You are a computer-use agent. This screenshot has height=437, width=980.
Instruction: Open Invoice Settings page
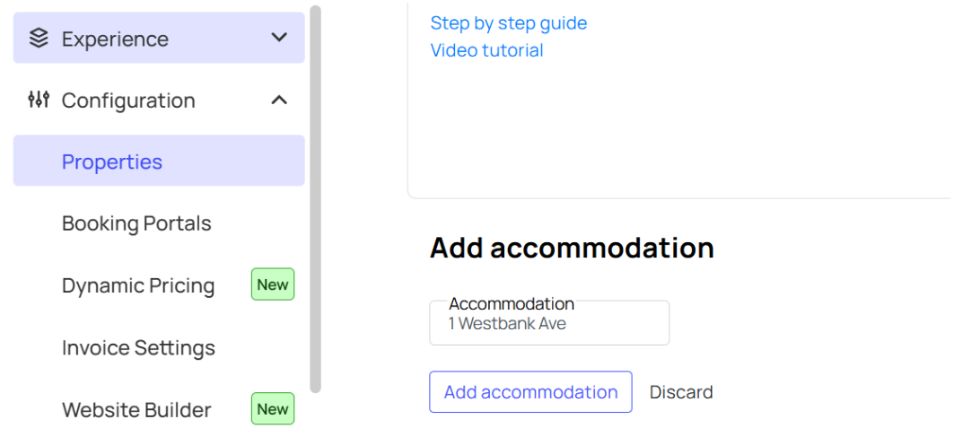(x=138, y=347)
